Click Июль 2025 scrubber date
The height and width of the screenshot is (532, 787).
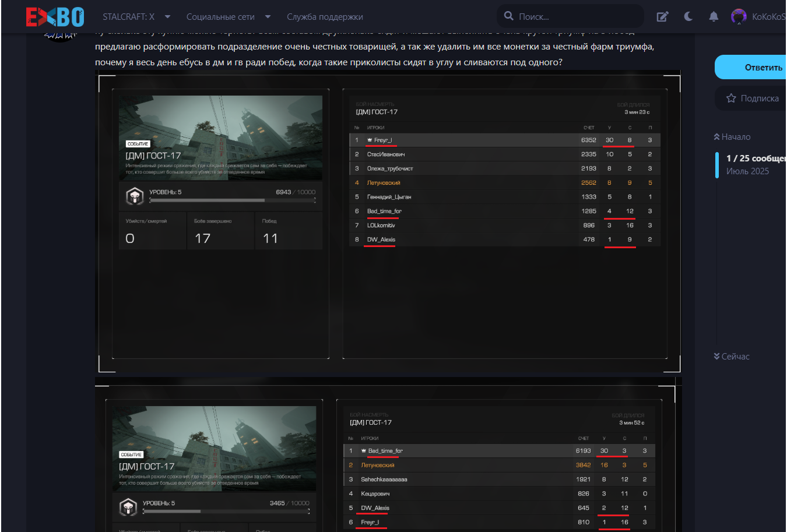click(x=747, y=171)
